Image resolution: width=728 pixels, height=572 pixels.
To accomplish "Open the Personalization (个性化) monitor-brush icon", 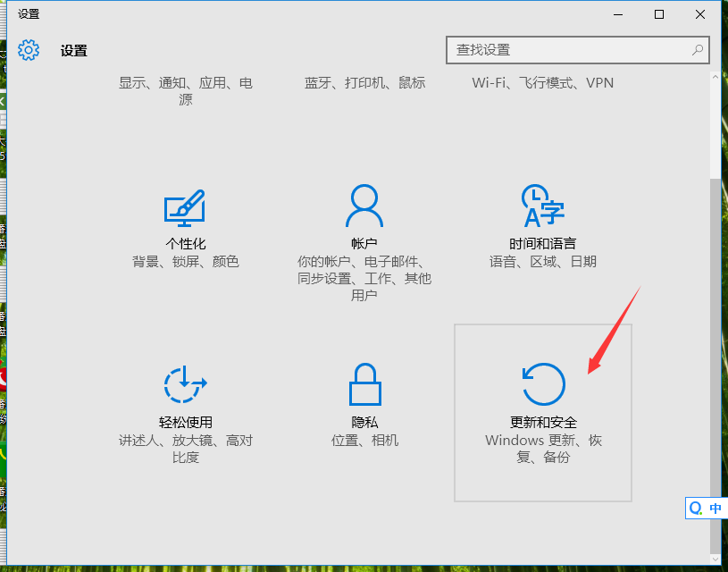I will point(185,207).
